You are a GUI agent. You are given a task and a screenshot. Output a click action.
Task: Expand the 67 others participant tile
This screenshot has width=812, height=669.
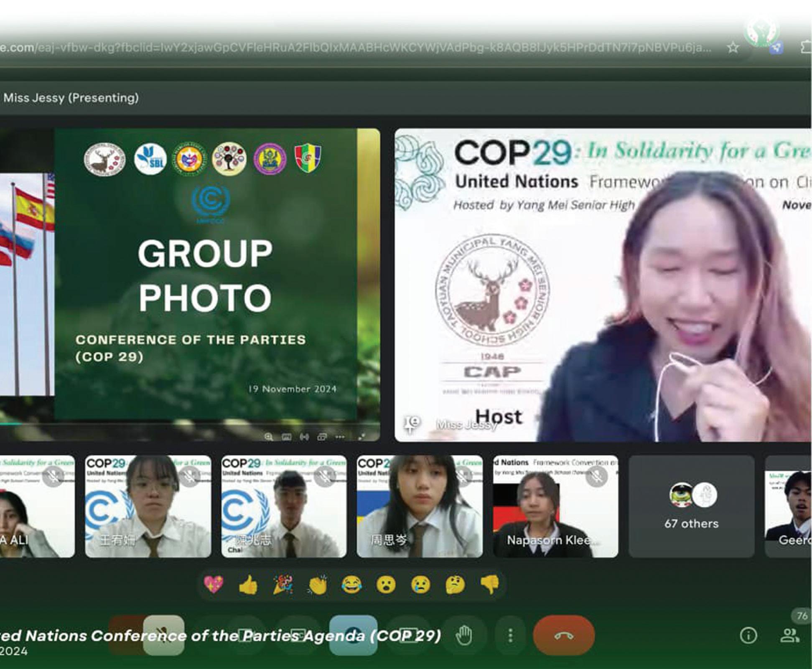[691, 506]
